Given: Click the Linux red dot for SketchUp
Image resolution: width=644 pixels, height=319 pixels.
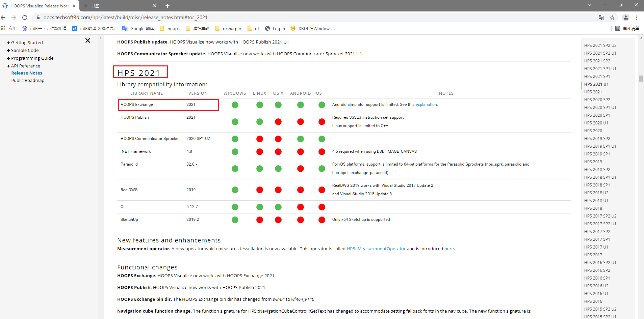Looking at the screenshot, I should [260, 220].
